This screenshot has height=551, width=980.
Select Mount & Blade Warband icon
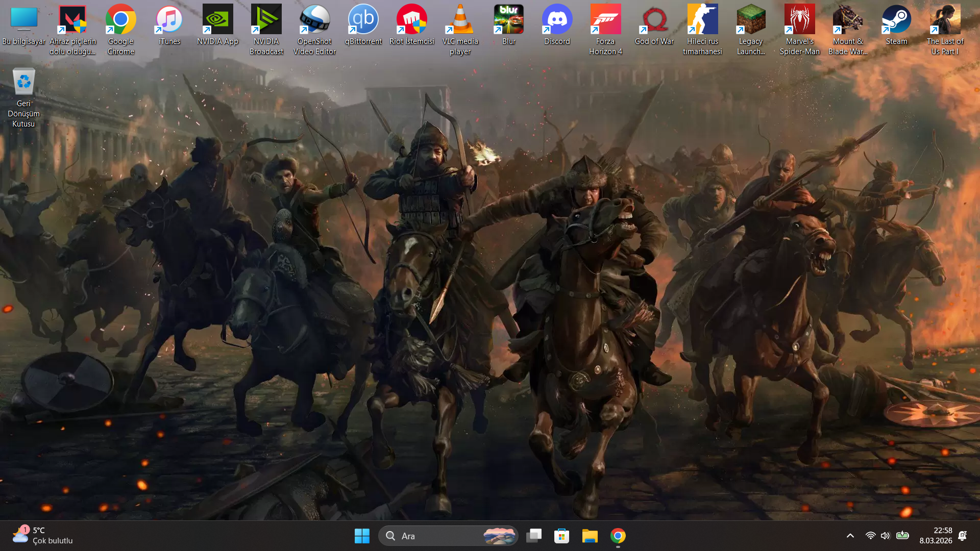pos(848,30)
